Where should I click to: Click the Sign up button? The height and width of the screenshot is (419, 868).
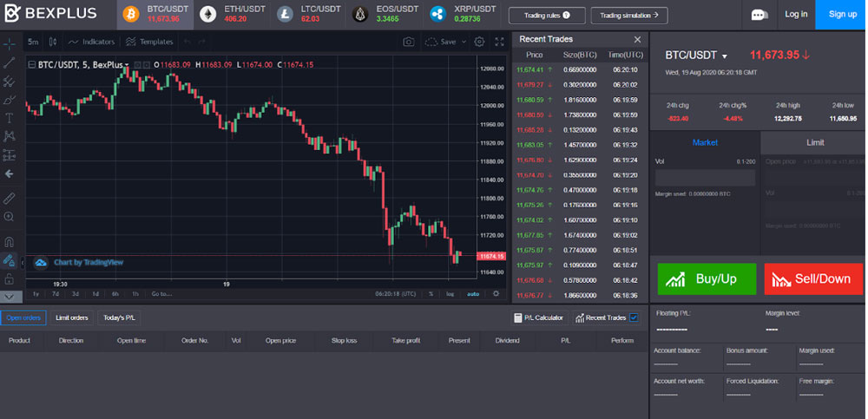tap(842, 15)
